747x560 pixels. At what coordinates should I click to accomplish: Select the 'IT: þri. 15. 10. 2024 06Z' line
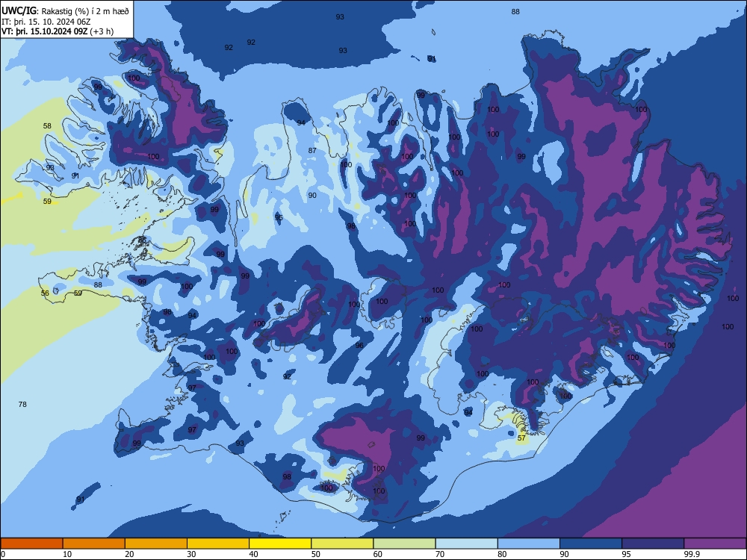[x=46, y=22]
